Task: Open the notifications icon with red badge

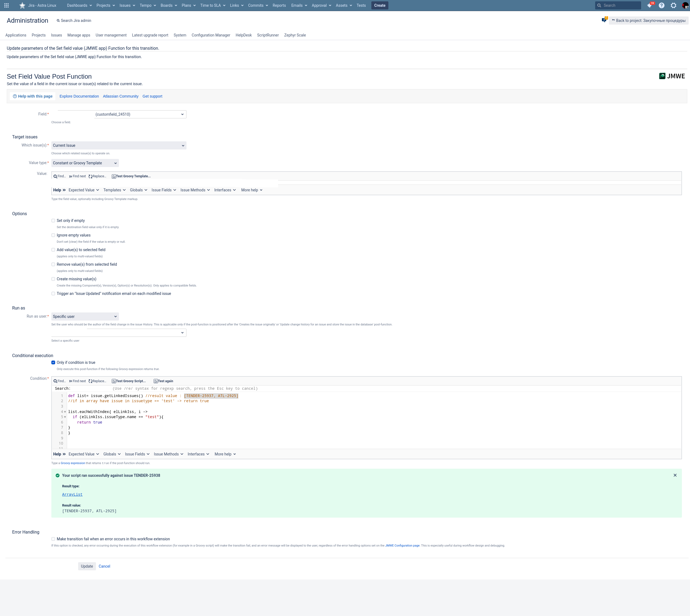Action: [x=649, y=5]
